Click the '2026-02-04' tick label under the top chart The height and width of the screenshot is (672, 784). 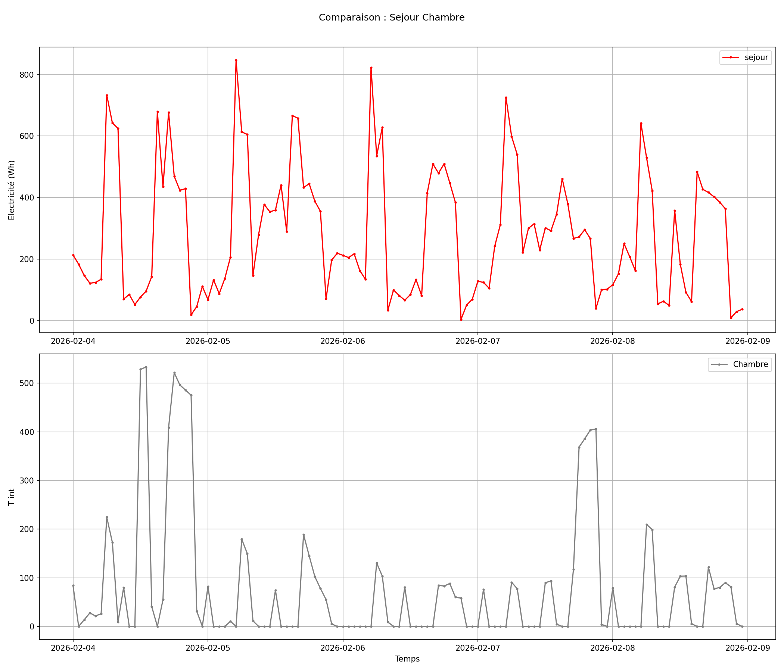73,341
